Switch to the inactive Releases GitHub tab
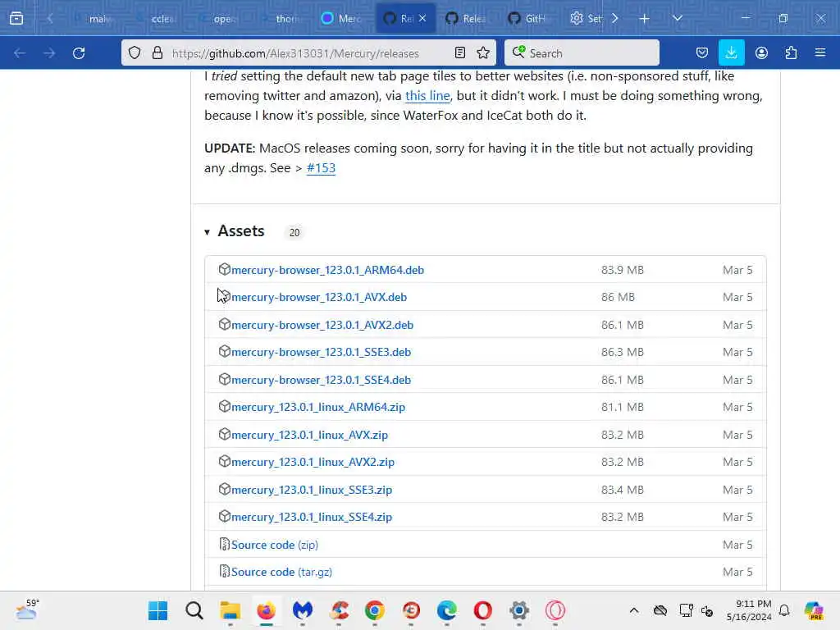Screen dimensions: 840x630 467,18
